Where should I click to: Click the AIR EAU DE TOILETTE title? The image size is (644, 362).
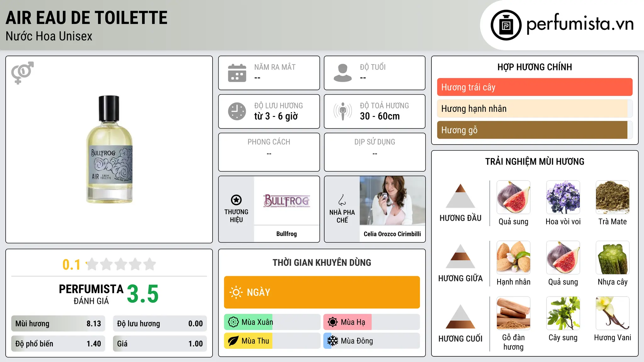[86, 18]
